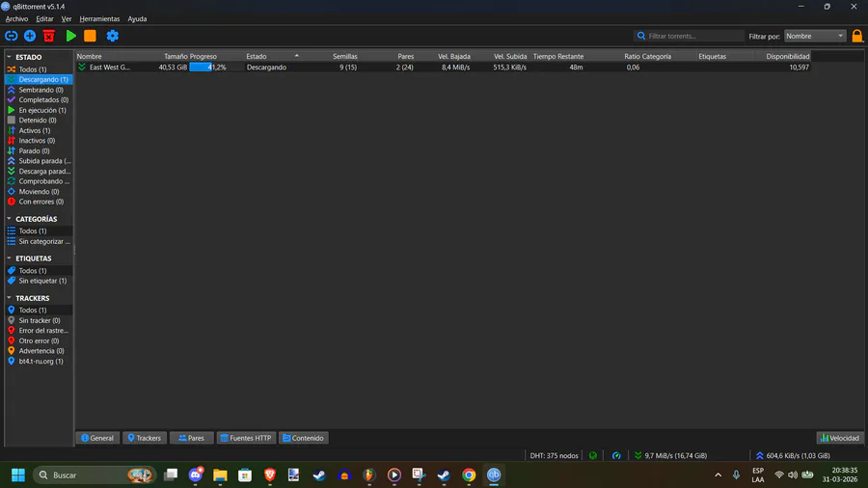Select the Activos (1) filter
This screenshot has height=488, width=868.
tap(39, 130)
